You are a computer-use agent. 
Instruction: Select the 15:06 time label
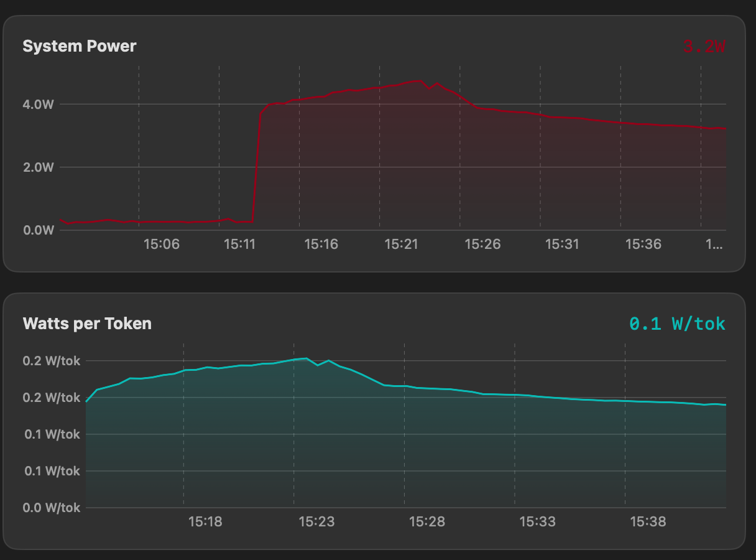coord(161,245)
